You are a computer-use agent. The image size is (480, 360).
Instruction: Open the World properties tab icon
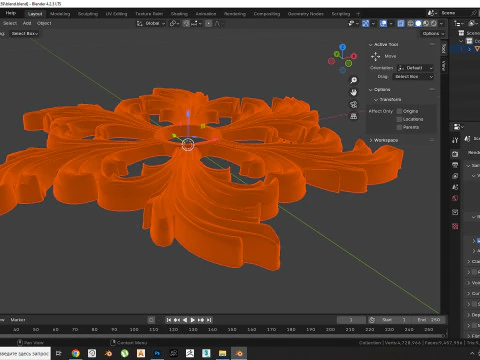click(455, 198)
